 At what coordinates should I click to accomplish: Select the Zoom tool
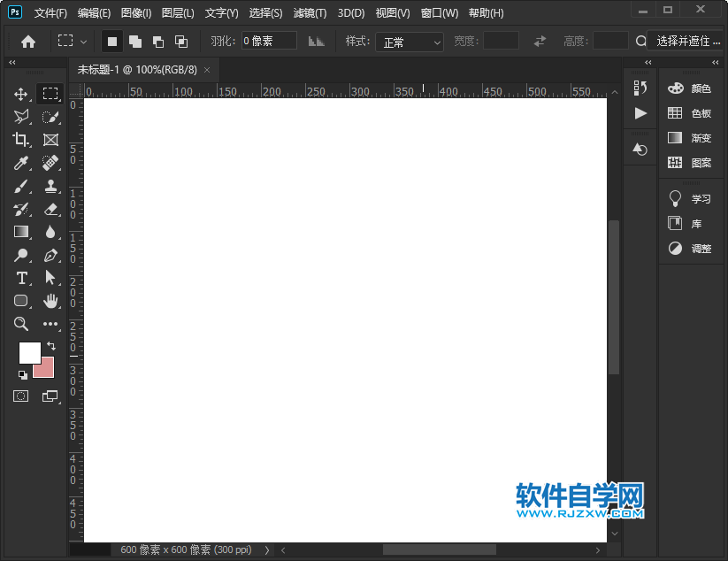coord(21,324)
